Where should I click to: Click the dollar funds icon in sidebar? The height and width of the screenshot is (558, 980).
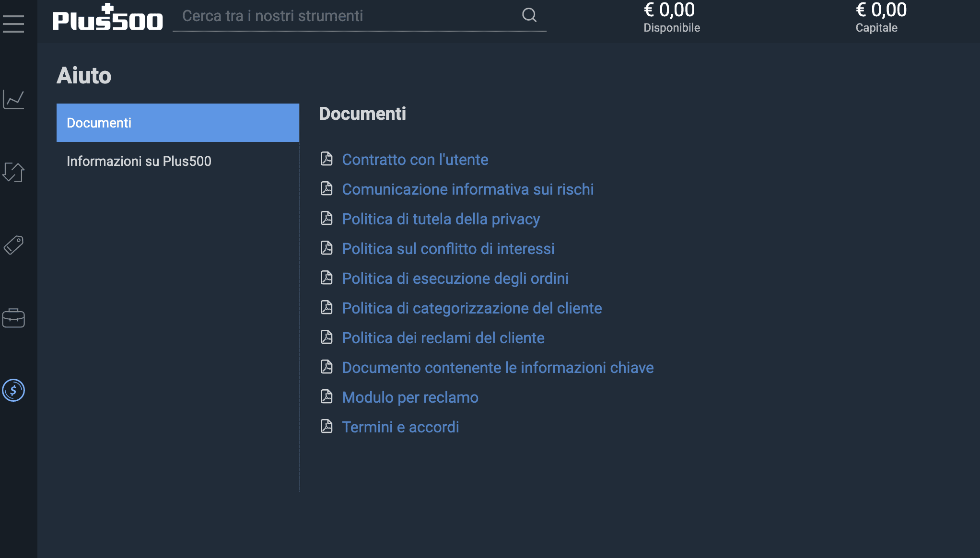[x=13, y=390]
